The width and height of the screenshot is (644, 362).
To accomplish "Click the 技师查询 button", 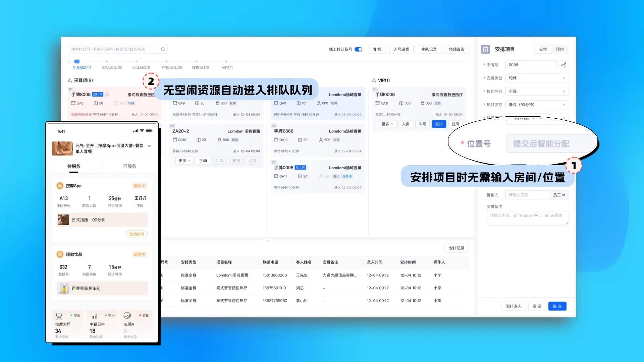I will [x=457, y=49].
